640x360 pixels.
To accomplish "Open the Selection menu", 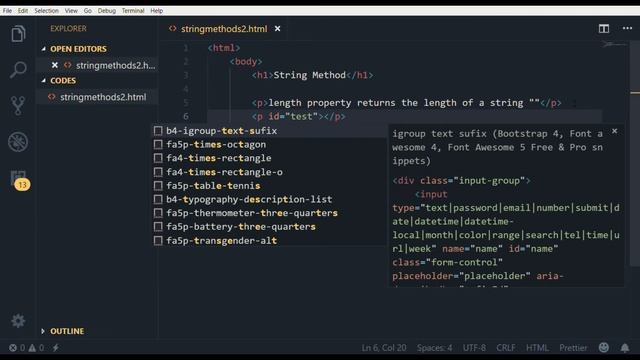I will pos(47,11).
